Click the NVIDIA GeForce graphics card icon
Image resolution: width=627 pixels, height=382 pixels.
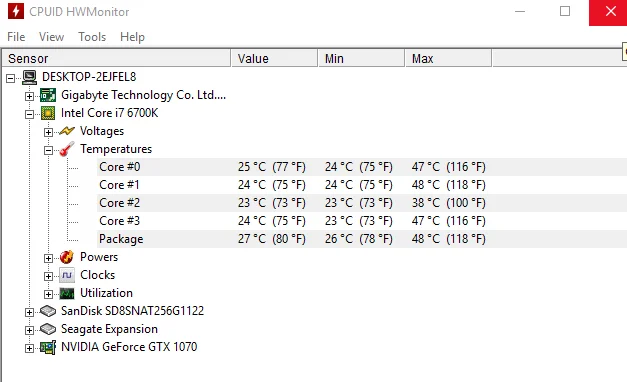point(48,347)
